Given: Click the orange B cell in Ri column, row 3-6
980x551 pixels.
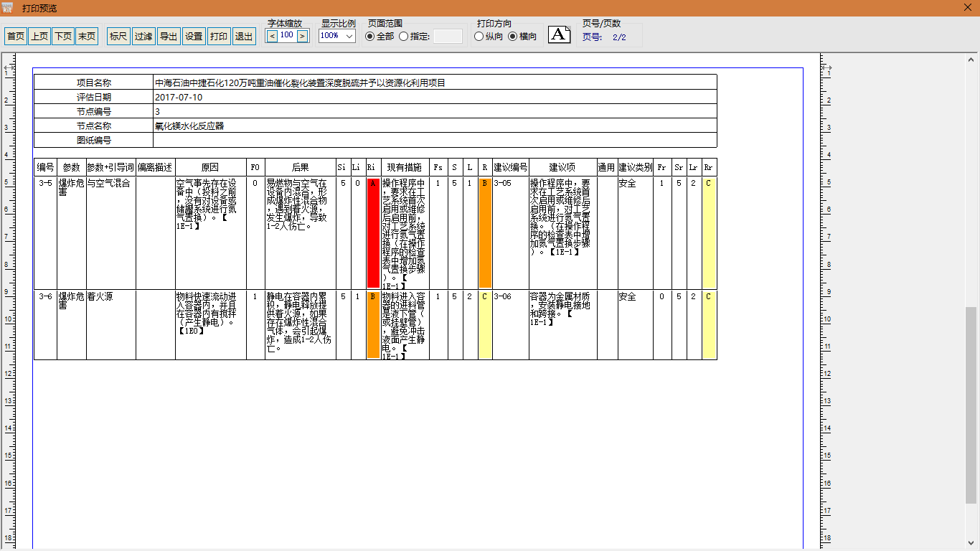Looking at the screenshot, I should click(373, 325).
